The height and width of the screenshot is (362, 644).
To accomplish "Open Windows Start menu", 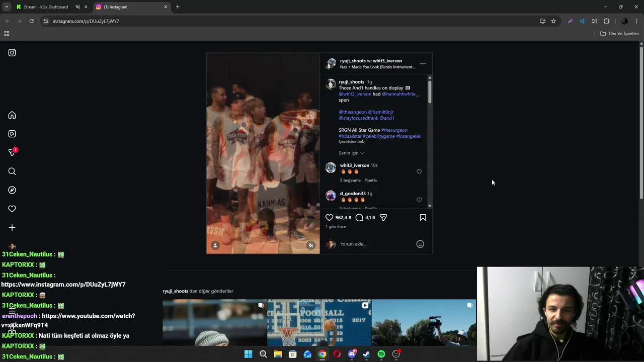I will click(x=248, y=354).
